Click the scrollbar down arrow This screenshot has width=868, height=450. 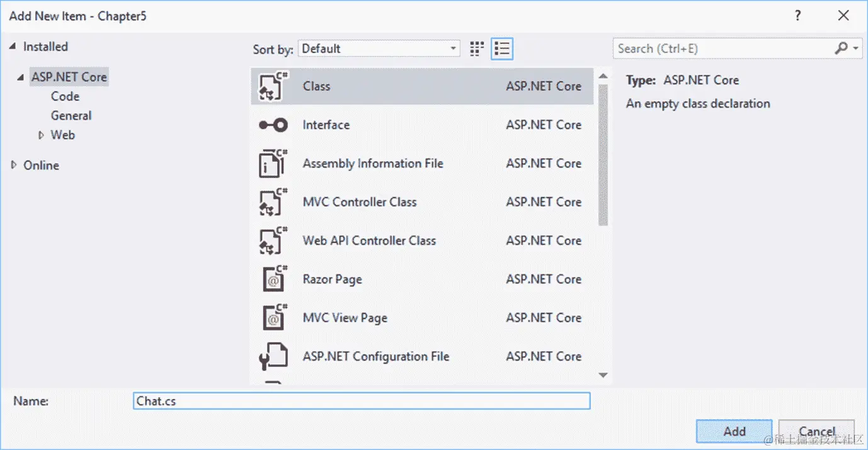[x=603, y=375]
